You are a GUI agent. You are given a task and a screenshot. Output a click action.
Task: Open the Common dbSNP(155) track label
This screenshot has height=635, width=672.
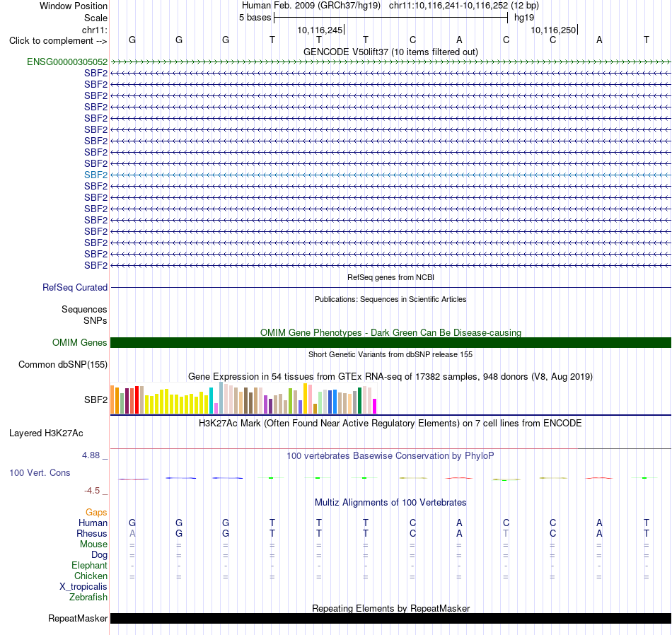[x=63, y=365]
